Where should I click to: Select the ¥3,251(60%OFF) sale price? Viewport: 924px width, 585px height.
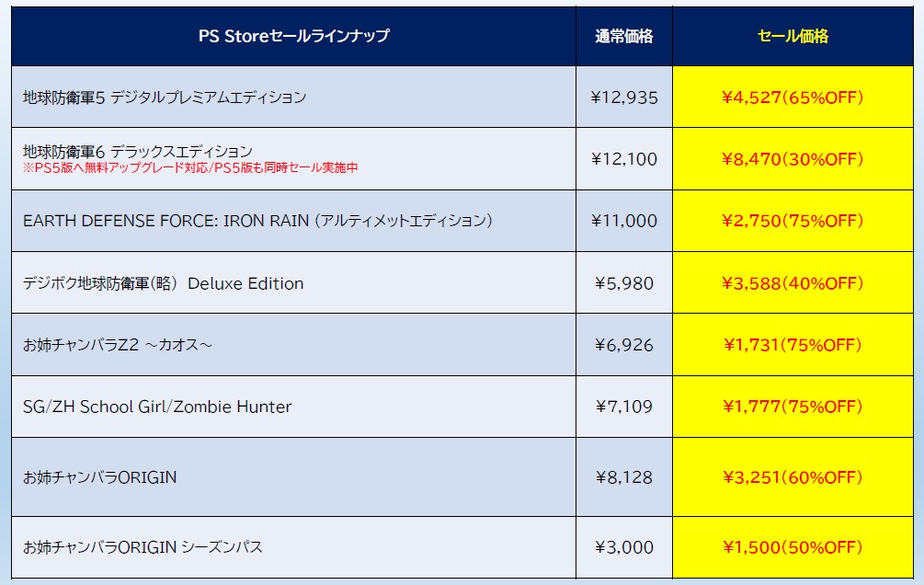coord(793,477)
